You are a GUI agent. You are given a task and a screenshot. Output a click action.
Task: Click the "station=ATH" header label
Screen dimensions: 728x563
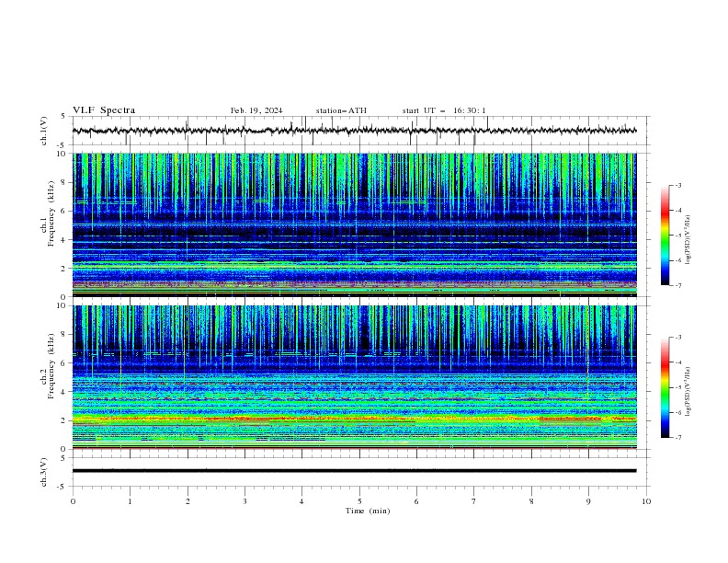341,110
